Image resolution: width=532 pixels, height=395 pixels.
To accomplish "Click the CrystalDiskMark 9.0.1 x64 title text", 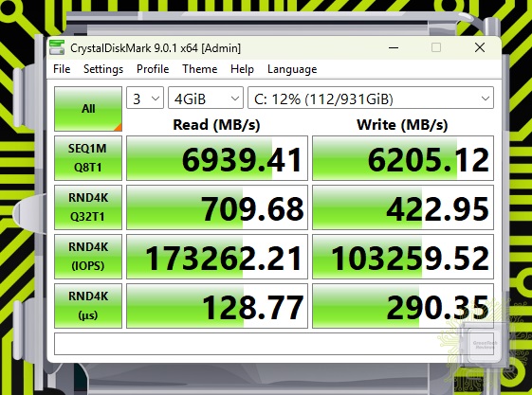I will pos(156,48).
